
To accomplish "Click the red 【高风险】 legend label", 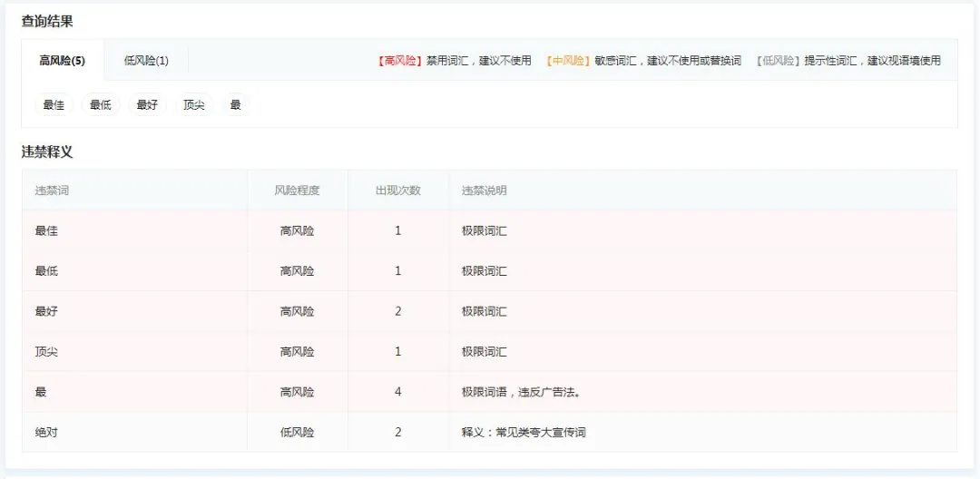I will tap(401, 61).
